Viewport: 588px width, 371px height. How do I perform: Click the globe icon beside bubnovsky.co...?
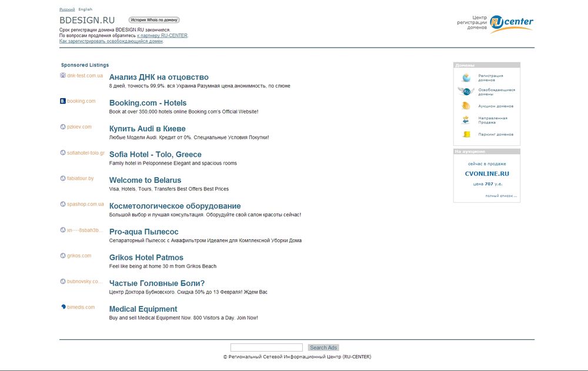pyautogui.click(x=63, y=282)
